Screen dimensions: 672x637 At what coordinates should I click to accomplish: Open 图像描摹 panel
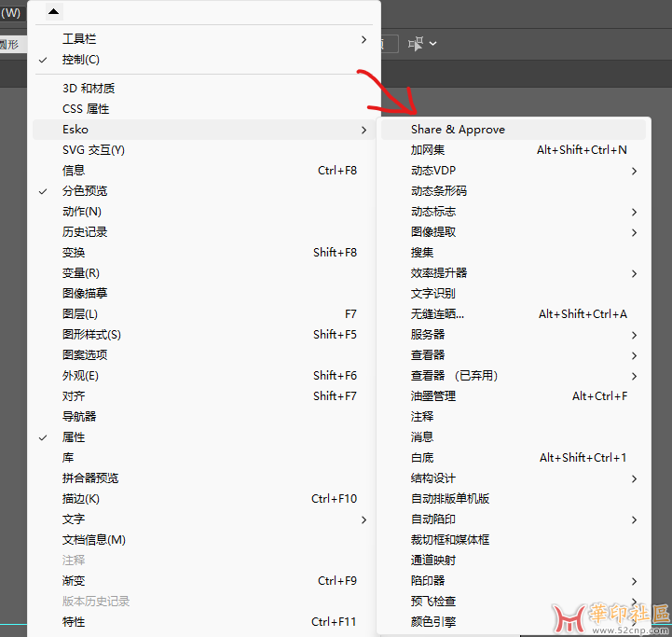tap(204, 294)
